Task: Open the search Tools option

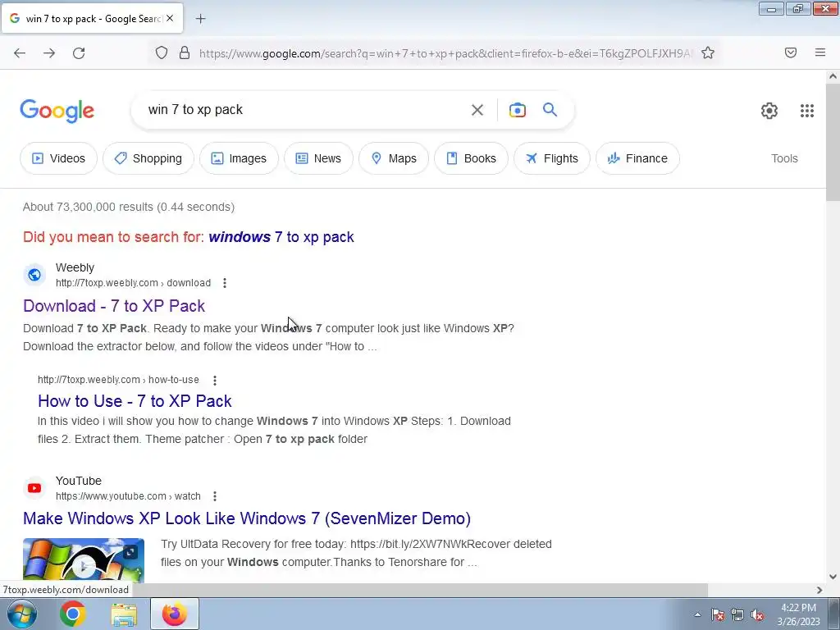Action: 784,158
